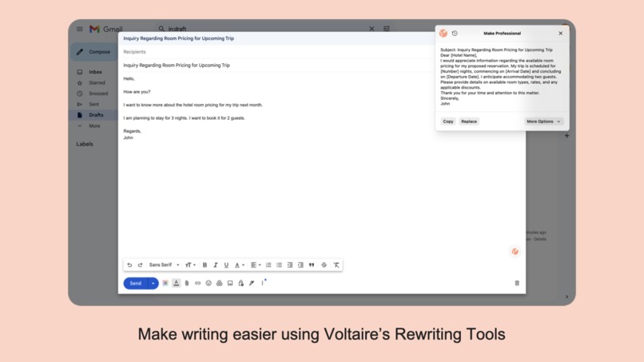Open the send options dropdown arrow

coord(153,283)
